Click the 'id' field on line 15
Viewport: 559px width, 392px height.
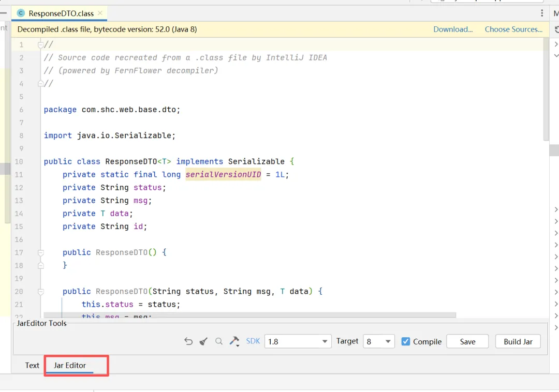click(x=138, y=227)
